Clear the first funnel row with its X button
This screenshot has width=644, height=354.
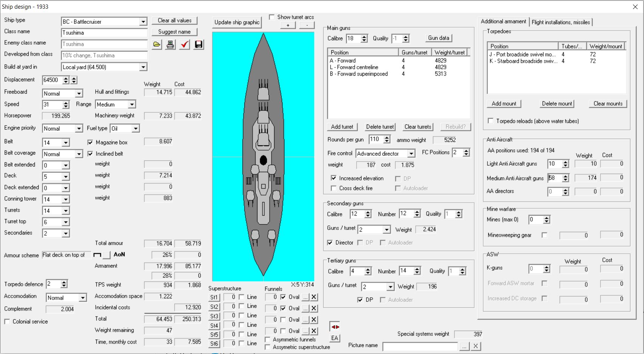pos(314,297)
